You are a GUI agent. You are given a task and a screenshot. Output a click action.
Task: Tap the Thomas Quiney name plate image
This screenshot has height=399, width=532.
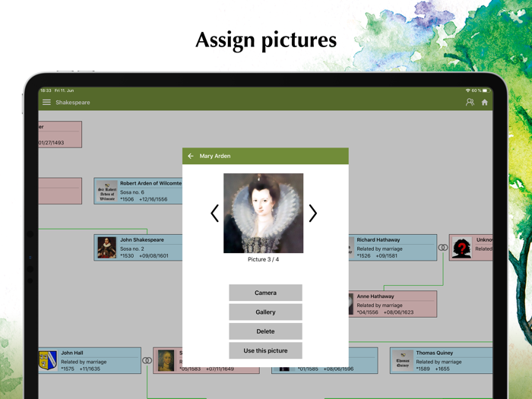[x=403, y=361]
